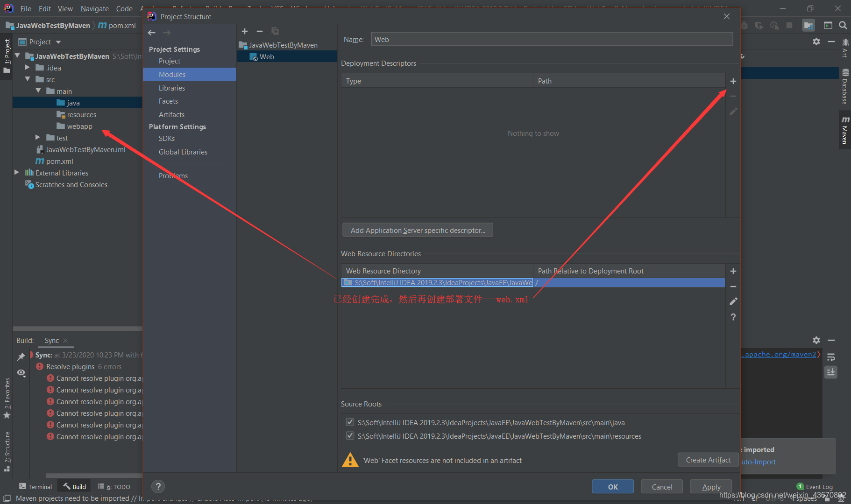Select Resolve plugins 6 errors node
Screen dimensions: 851x504
[x=79, y=366]
